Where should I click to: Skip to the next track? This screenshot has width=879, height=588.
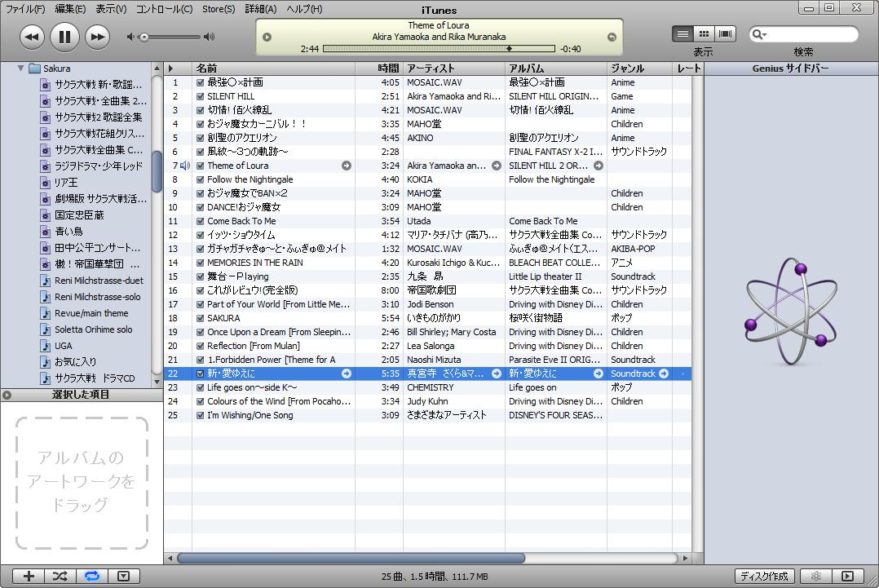pos(98,37)
